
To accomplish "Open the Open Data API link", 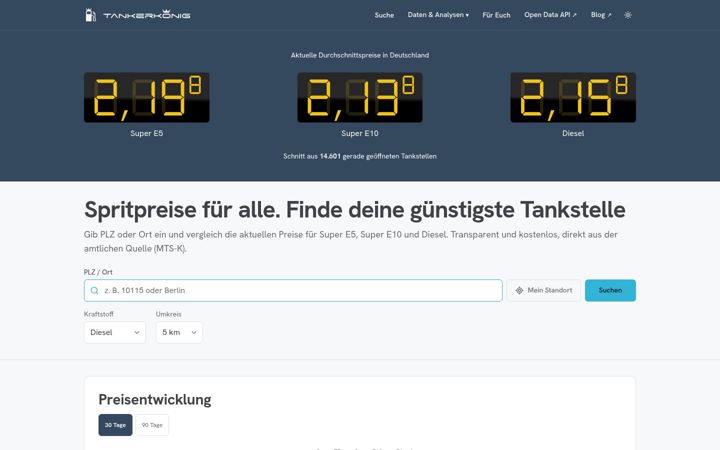I will 550,15.
